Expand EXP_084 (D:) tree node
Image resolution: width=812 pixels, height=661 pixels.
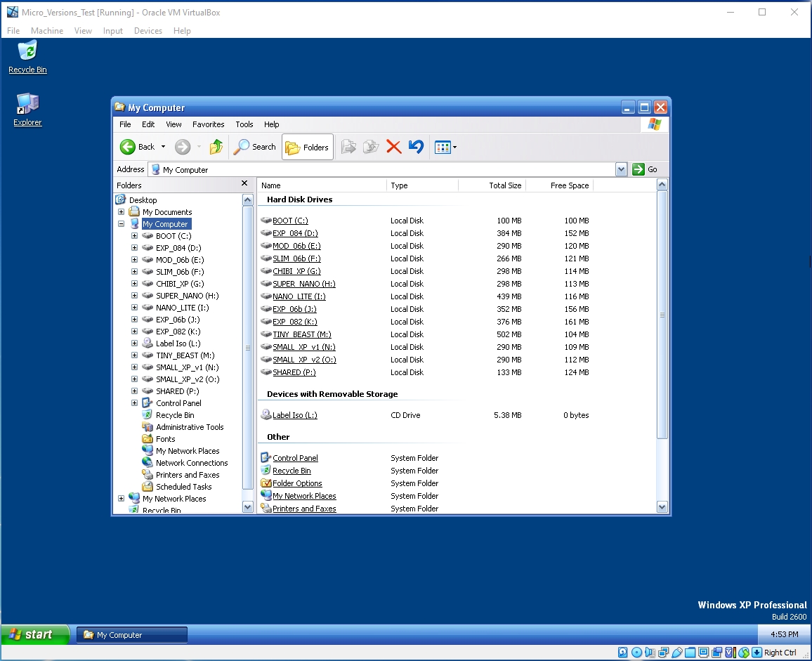(x=134, y=248)
